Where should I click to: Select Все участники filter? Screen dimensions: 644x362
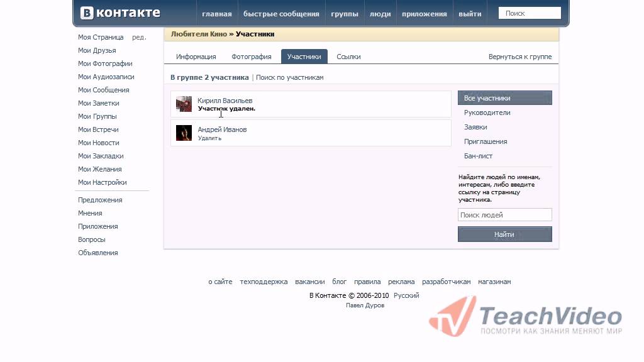(505, 98)
